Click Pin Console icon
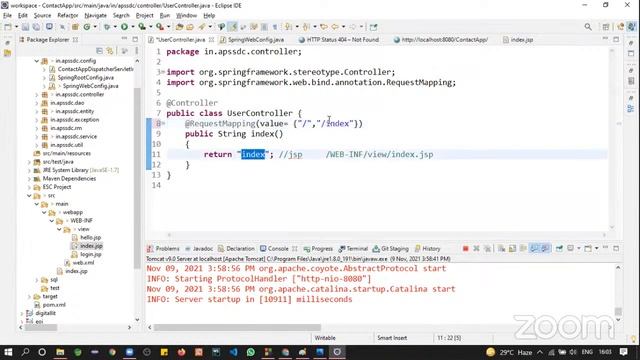This screenshot has width=640, height=360. pyautogui.click(x=559, y=249)
